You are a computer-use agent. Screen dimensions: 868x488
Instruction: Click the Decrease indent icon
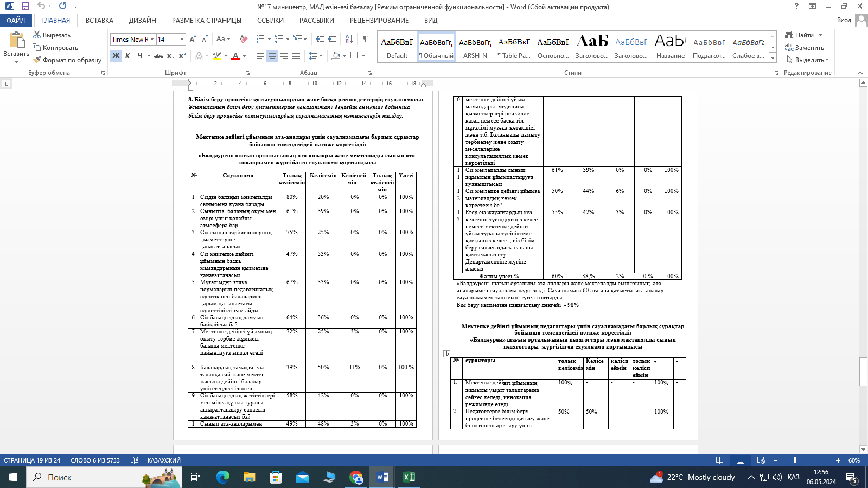320,39
